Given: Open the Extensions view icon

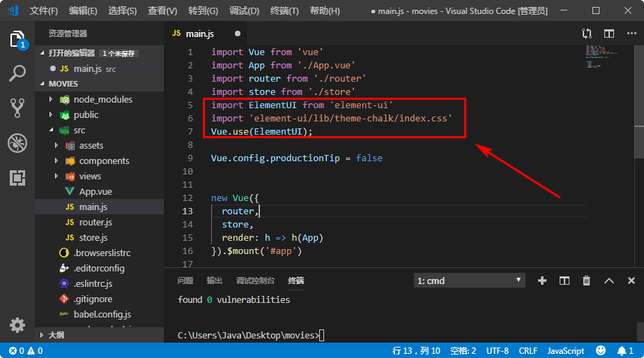Looking at the screenshot, I should tap(17, 177).
